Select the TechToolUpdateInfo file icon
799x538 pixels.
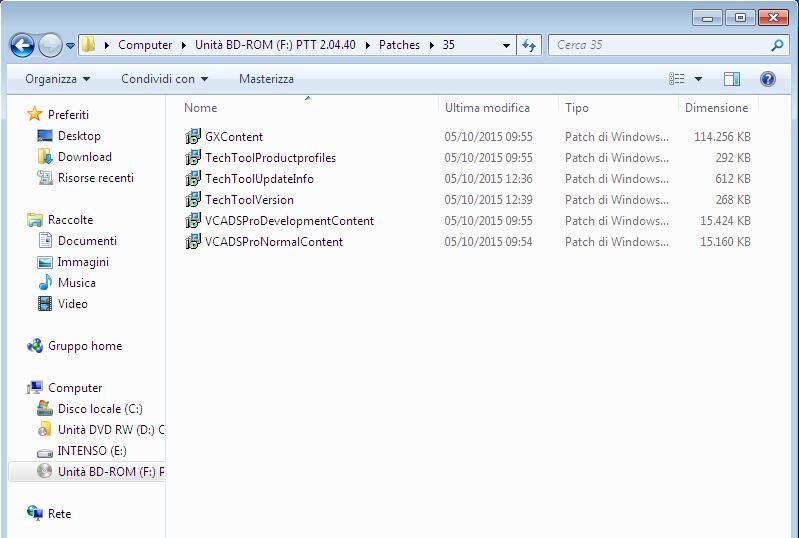(x=194, y=179)
